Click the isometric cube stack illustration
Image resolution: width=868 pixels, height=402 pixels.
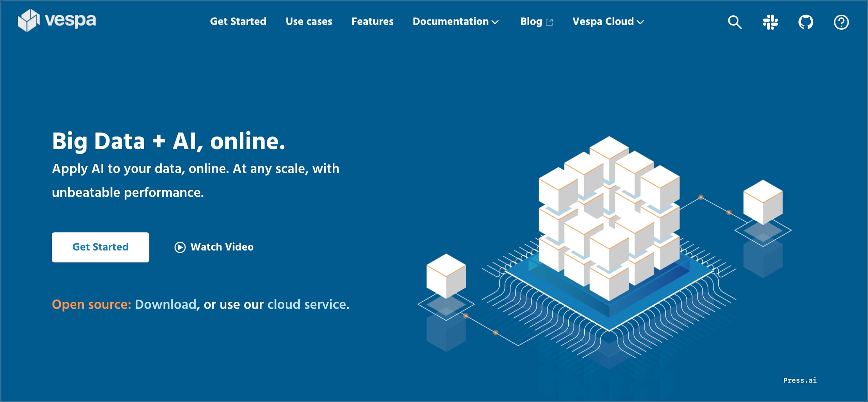[x=609, y=218]
